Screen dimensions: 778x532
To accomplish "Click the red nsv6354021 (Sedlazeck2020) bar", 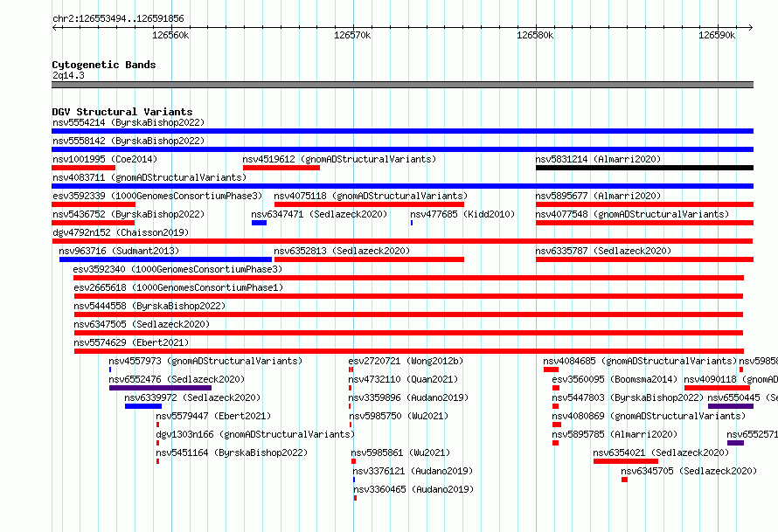I will (x=626, y=461).
